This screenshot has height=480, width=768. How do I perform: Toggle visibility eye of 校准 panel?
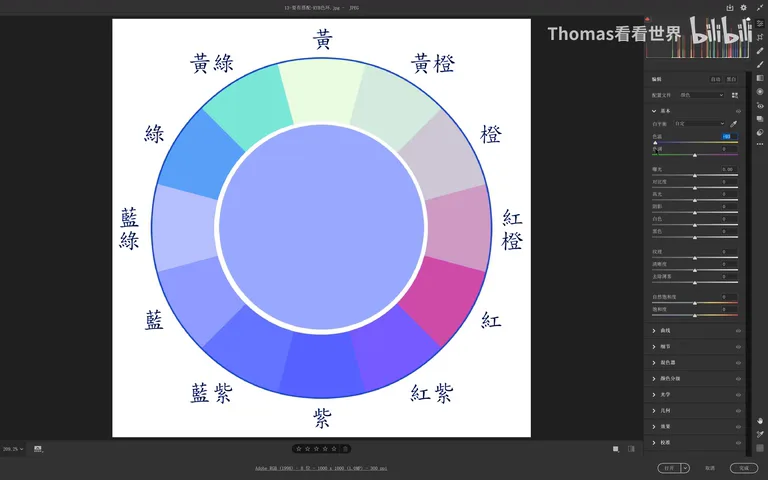pos(738,443)
